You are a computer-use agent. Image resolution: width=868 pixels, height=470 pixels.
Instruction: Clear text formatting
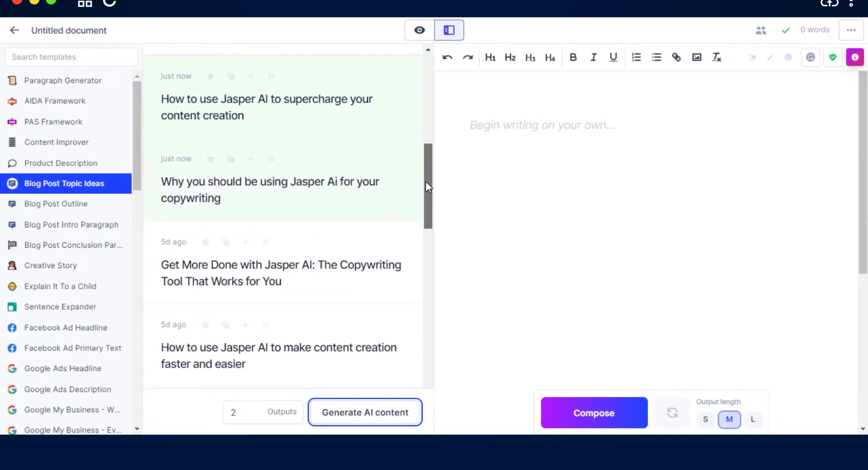(717, 57)
